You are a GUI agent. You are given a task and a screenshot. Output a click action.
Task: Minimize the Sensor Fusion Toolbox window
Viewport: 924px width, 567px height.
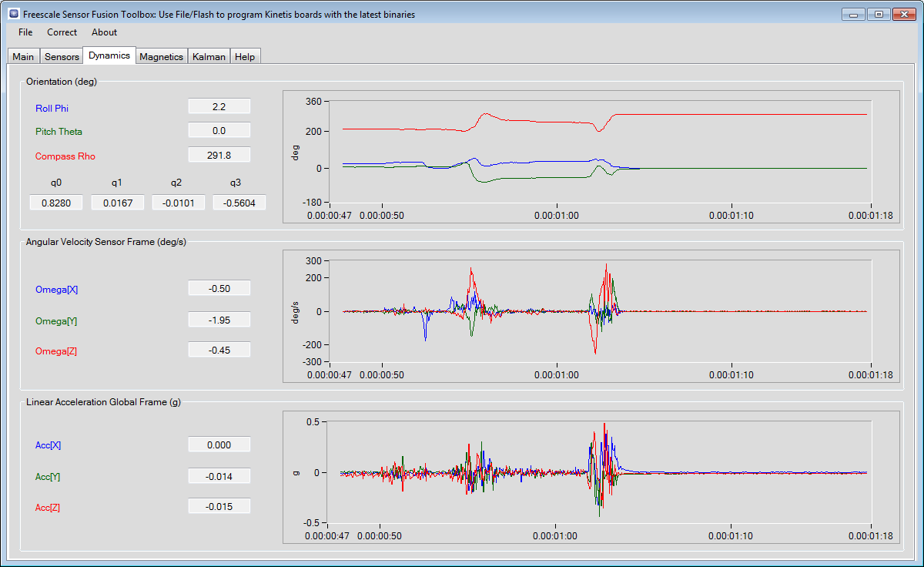coord(853,14)
